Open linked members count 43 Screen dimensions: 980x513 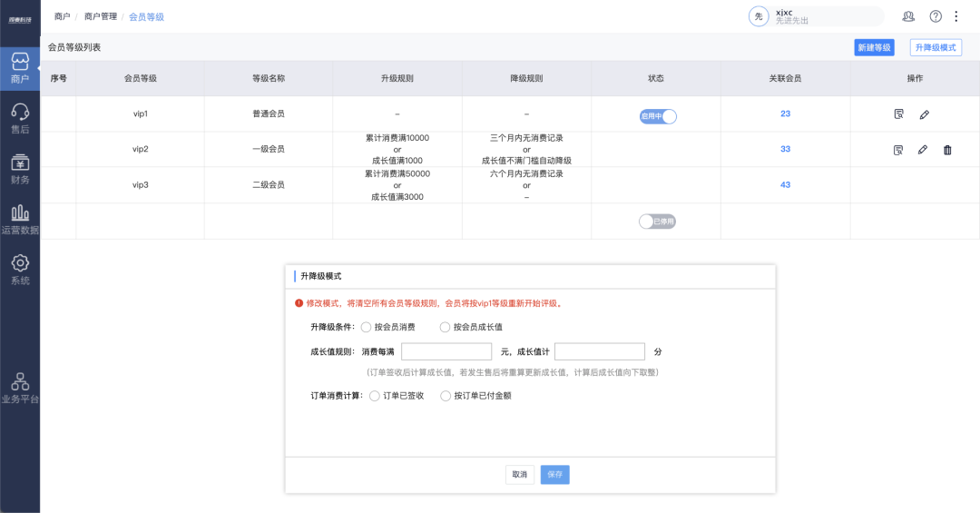[786, 184]
